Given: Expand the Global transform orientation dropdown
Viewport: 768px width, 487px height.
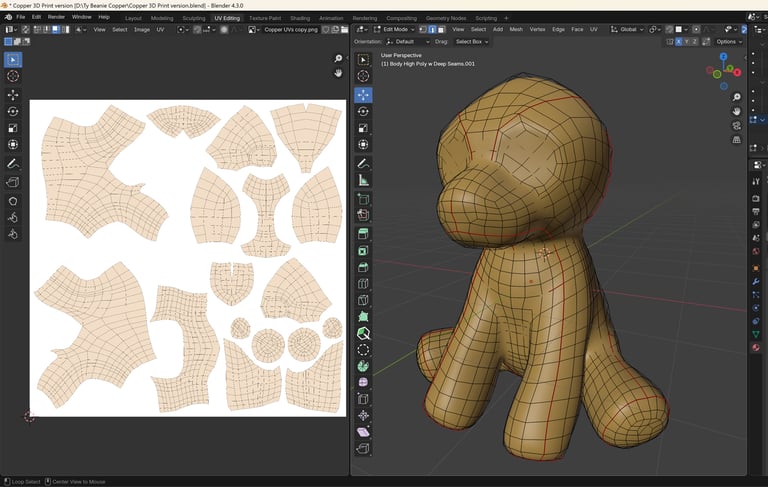Looking at the screenshot, I should (x=628, y=29).
